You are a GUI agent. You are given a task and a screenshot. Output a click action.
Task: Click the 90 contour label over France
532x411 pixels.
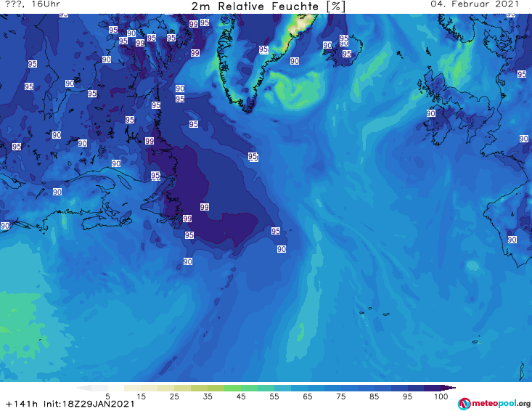click(x=523, y=139)
